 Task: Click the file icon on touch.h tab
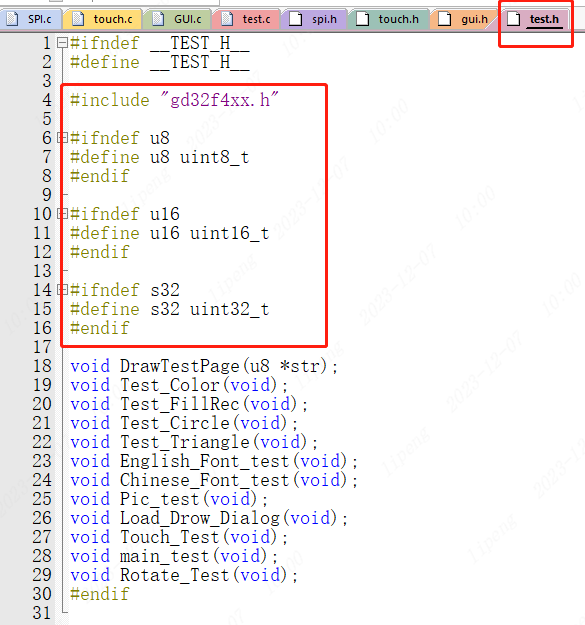pyautogui.click(x=362, y=19)
